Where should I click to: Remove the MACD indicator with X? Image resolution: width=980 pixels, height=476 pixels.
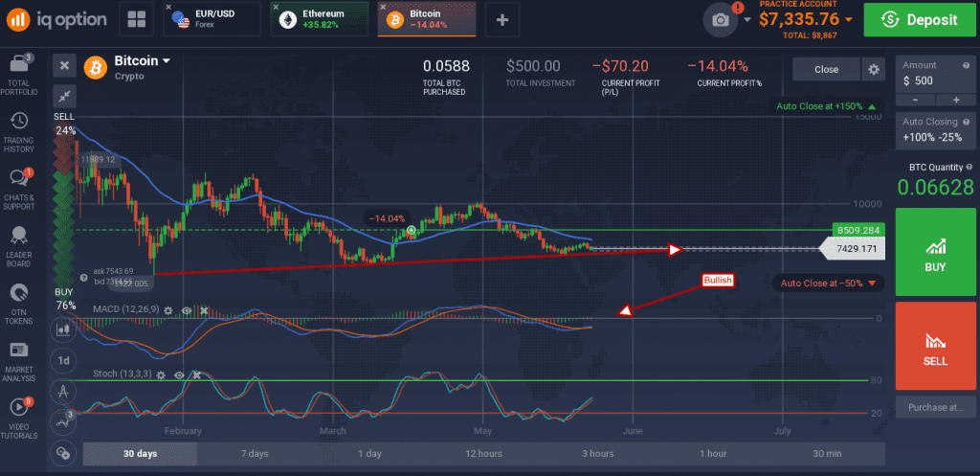[204, 309]
